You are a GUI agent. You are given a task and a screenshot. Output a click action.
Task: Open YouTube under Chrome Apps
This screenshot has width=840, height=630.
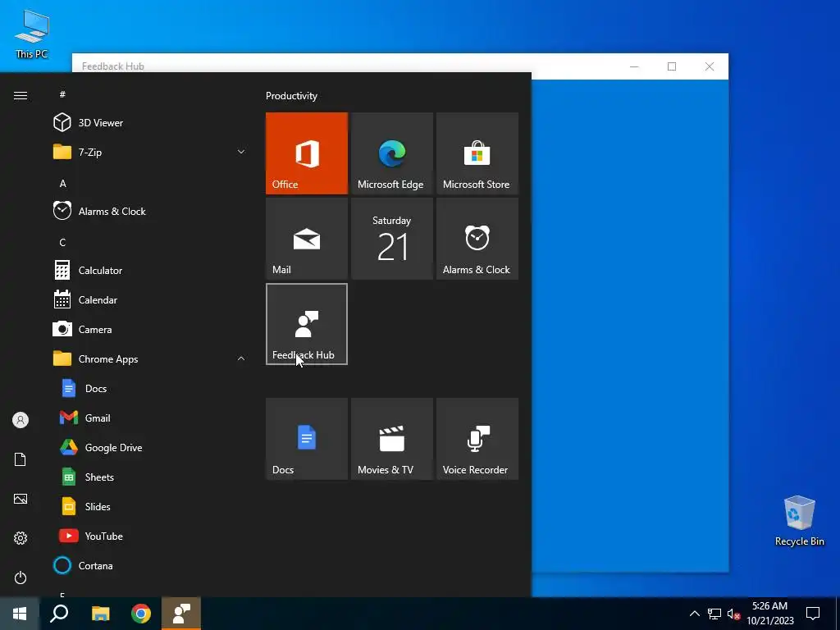[150, 536]
